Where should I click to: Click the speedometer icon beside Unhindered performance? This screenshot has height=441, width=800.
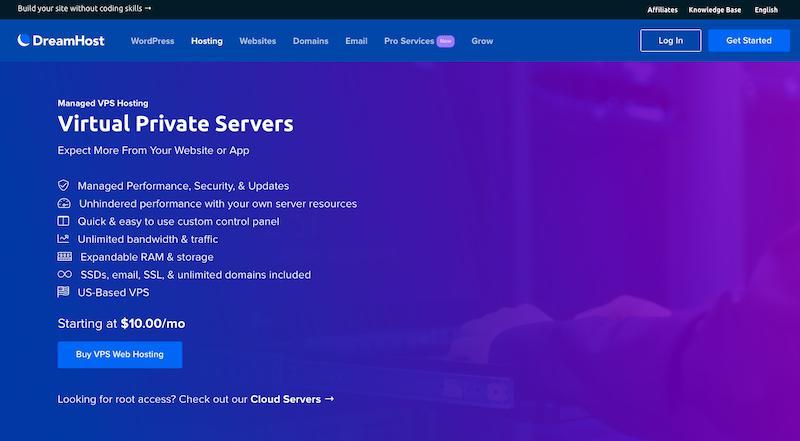coord(64,203)
